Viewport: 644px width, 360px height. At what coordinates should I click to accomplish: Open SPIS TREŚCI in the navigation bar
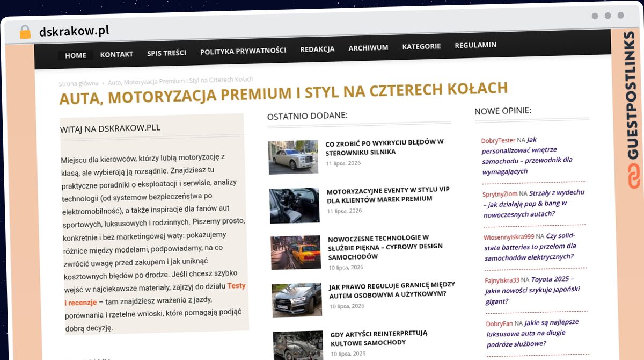coord(166,53)
